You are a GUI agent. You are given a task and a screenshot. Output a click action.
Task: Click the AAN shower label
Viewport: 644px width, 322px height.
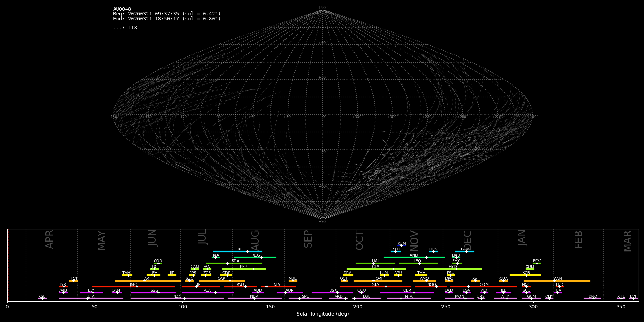558,279
